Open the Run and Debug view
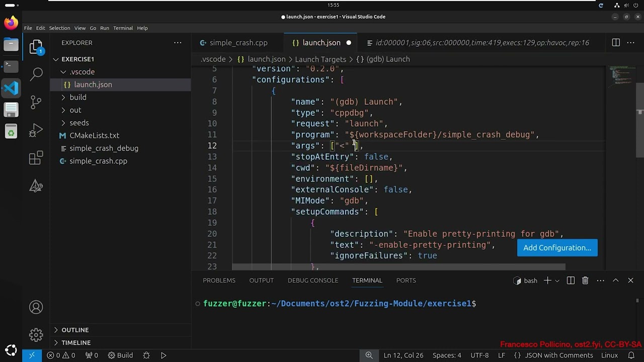Viewport: 644px width, 362px height. [x=36, y=130]
